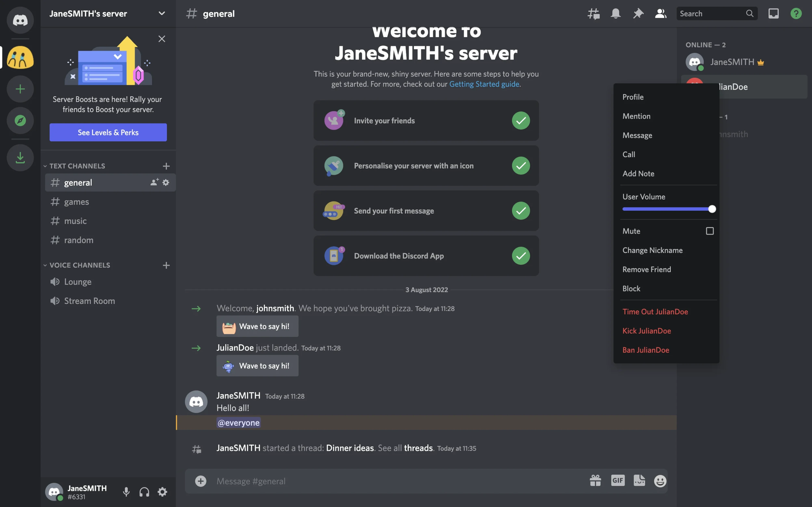
Task: Click Download the Discord App card
Action: pyautogui.click(x=426, y=256)
